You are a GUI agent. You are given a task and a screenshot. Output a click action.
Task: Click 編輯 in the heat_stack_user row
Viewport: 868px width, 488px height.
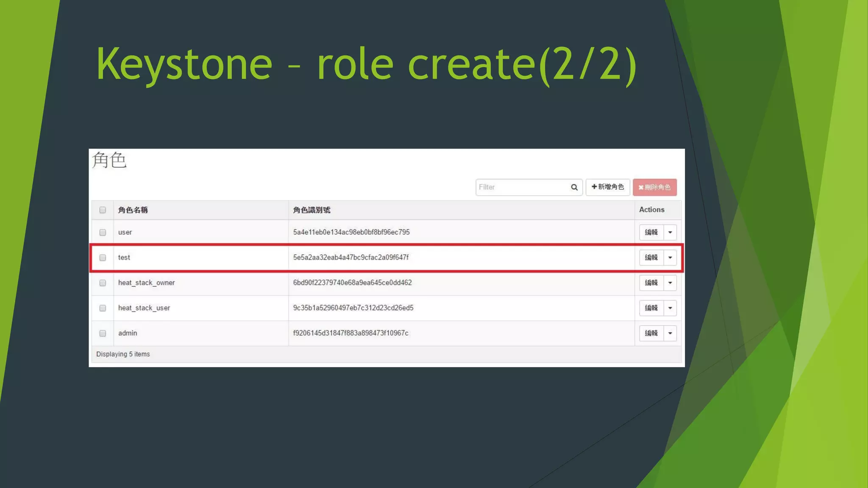coord(651,308)
